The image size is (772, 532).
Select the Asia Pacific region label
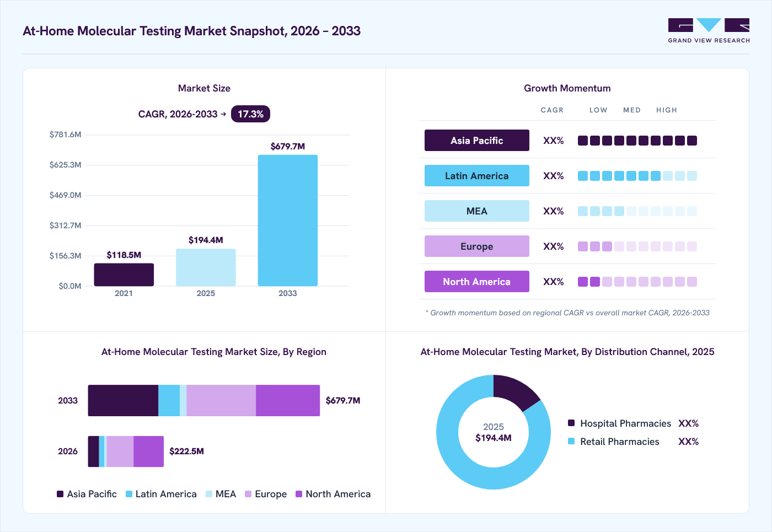(x=477, y=141)
